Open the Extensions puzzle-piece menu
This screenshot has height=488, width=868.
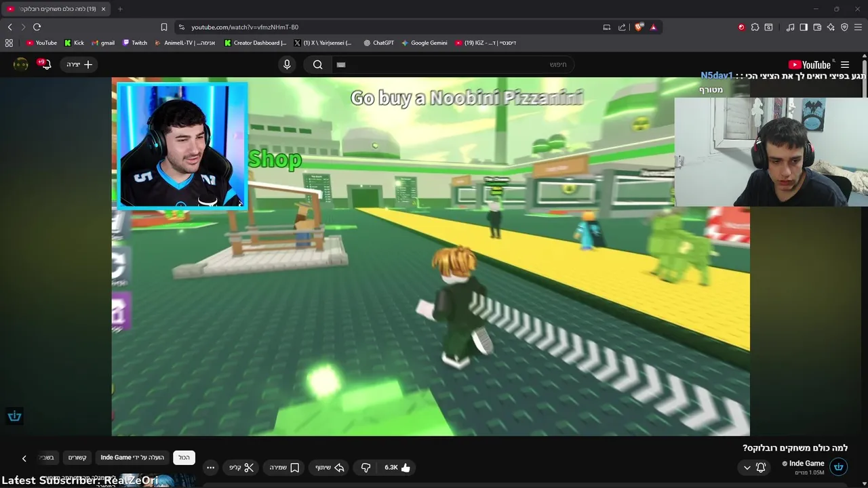click(755, 27)
